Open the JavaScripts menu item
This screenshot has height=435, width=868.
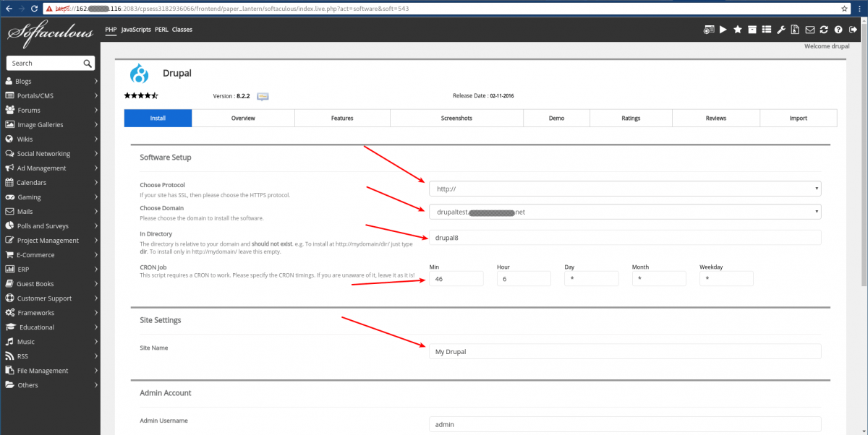(135, 30)
